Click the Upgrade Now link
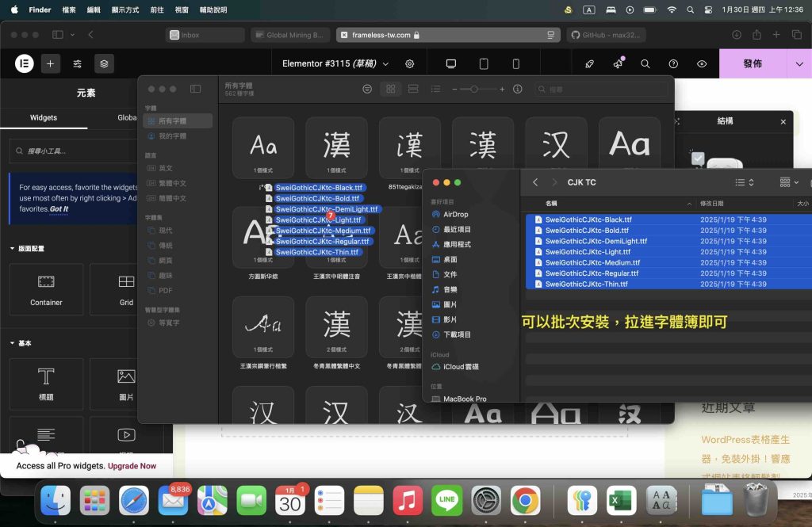Screen dimensions: 812x527 (132, 466)
